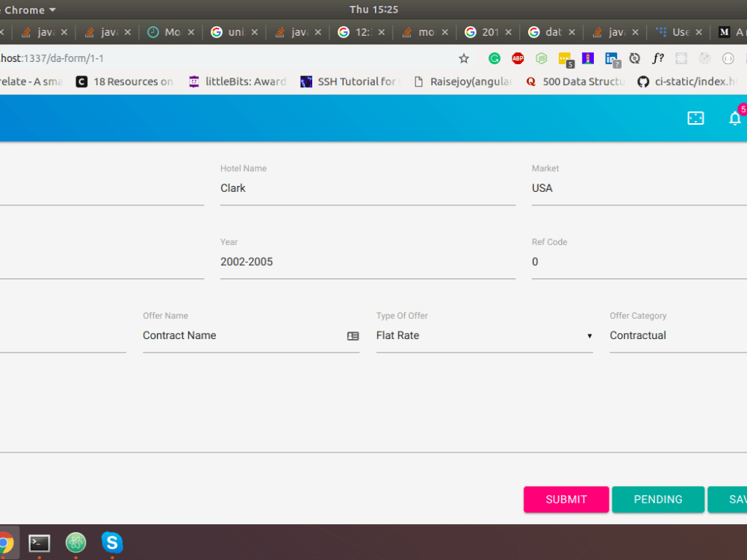
Task: Click the pink SUBMIT button
Action: [566, 500]
